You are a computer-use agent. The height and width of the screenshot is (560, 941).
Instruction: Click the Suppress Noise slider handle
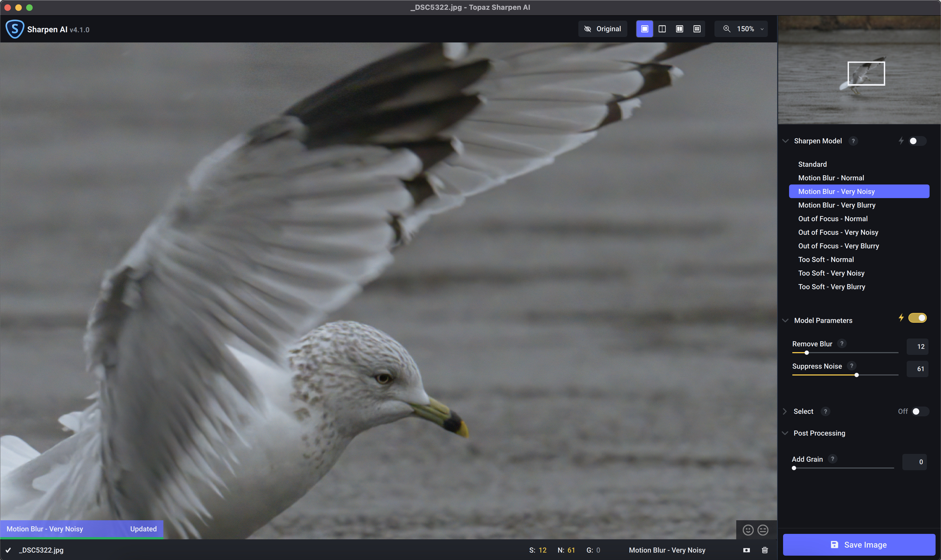[x=856, y=375]
